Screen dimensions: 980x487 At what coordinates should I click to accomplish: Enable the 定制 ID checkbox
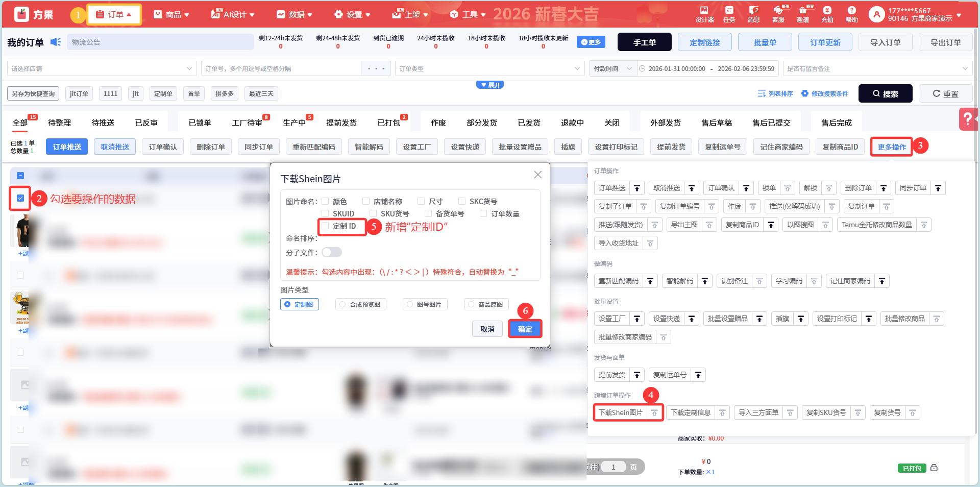(x=325, y=226)
